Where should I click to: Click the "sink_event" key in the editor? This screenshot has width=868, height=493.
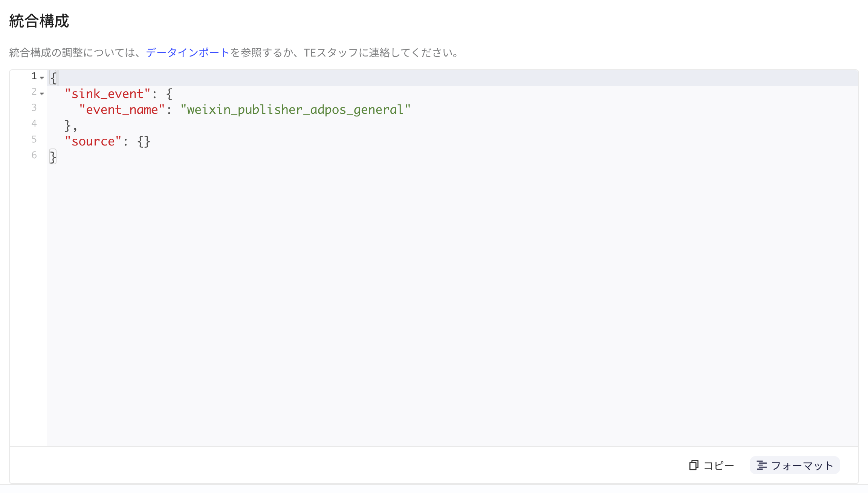(x=107, y=93)
